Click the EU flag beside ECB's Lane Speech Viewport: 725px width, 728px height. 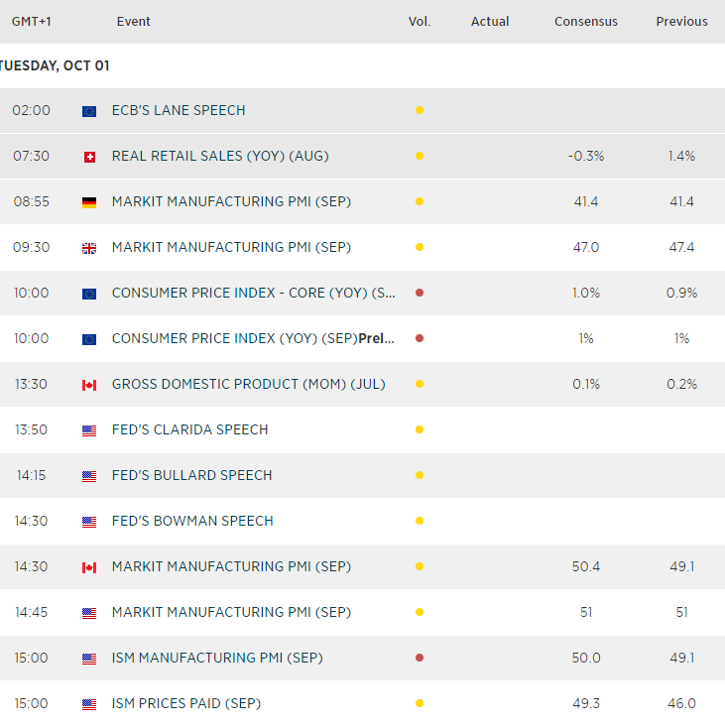[x=89, y=111]
